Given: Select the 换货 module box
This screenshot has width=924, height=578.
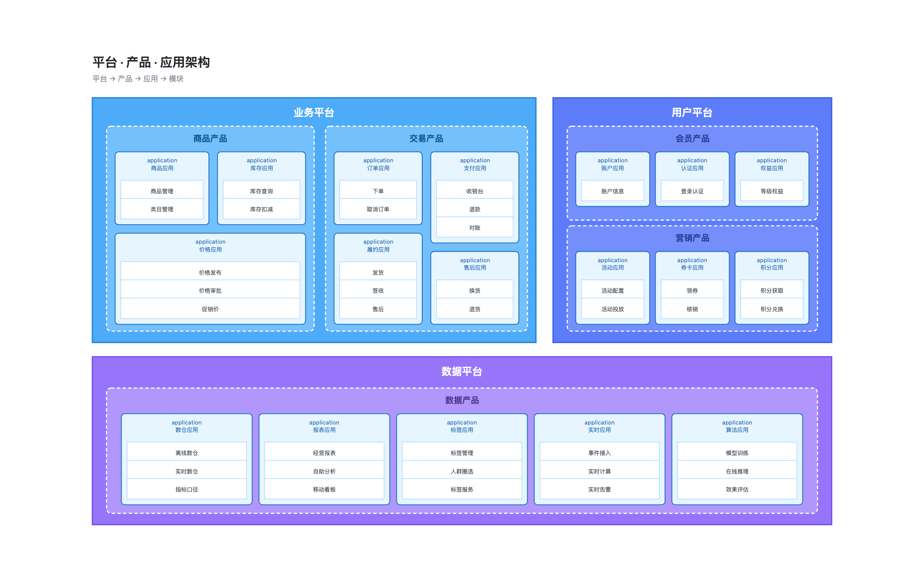Looking at the screenshot, I should (475, 289).
